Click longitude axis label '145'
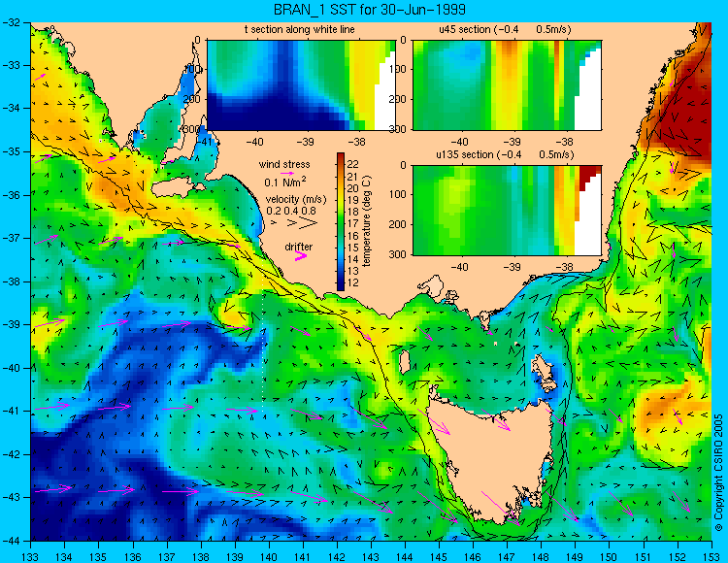 [x=439, y=556]
